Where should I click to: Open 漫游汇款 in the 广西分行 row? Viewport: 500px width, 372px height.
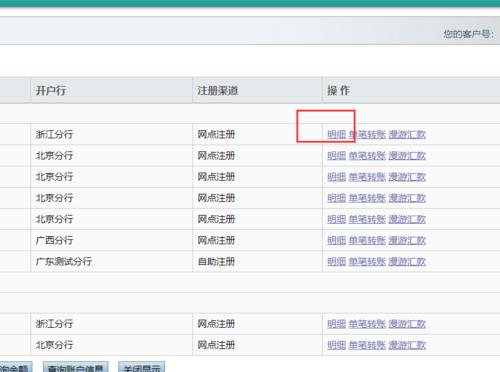click(x=407, y=240)
